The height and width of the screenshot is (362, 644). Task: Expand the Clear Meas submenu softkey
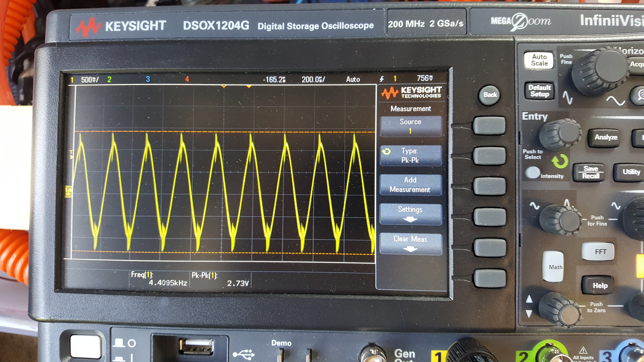411,243
